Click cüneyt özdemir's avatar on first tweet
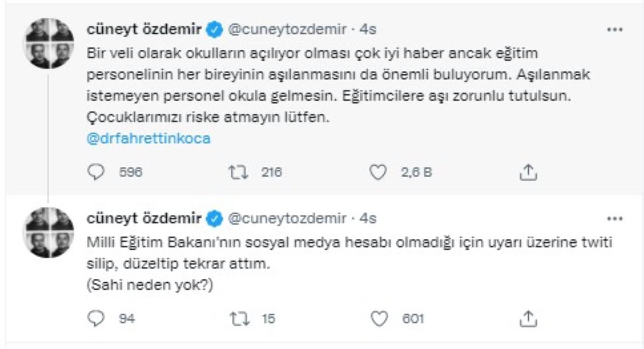The height and width of the screenshot is (349, 644). (x=49, y=43)
